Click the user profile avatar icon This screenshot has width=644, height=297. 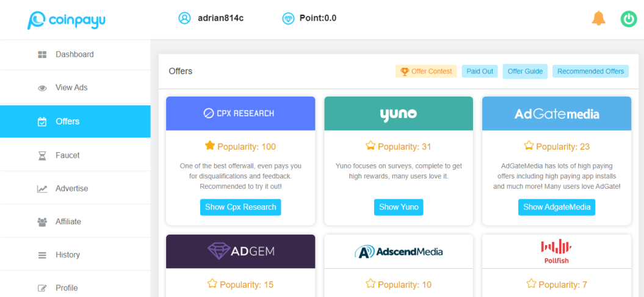coord(184,18)
